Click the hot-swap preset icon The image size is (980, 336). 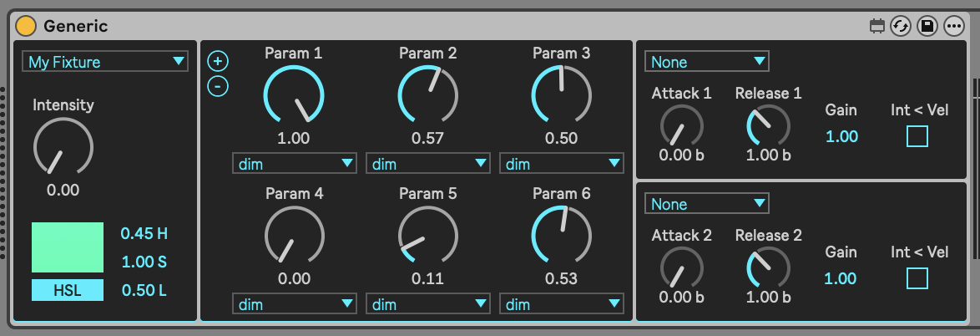point(901,26)
